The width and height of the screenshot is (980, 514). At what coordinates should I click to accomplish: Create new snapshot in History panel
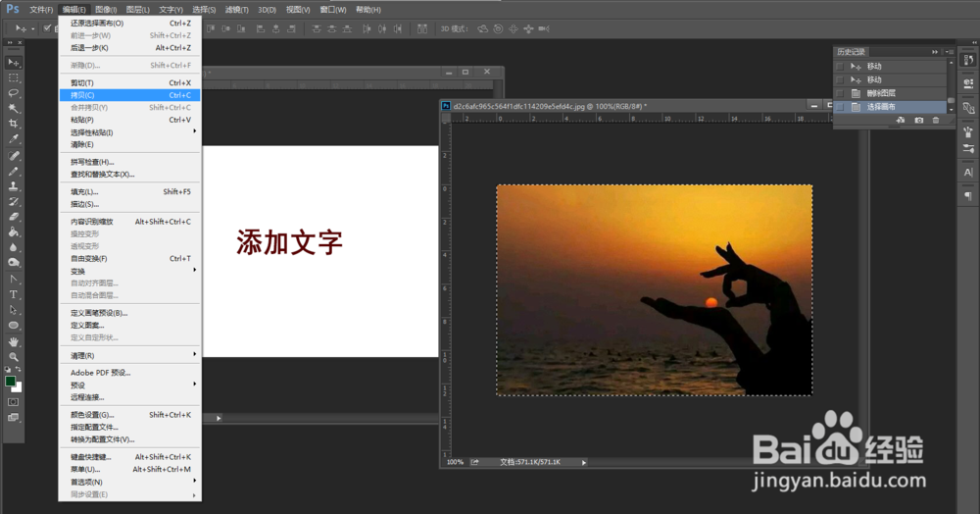(919, 120)
